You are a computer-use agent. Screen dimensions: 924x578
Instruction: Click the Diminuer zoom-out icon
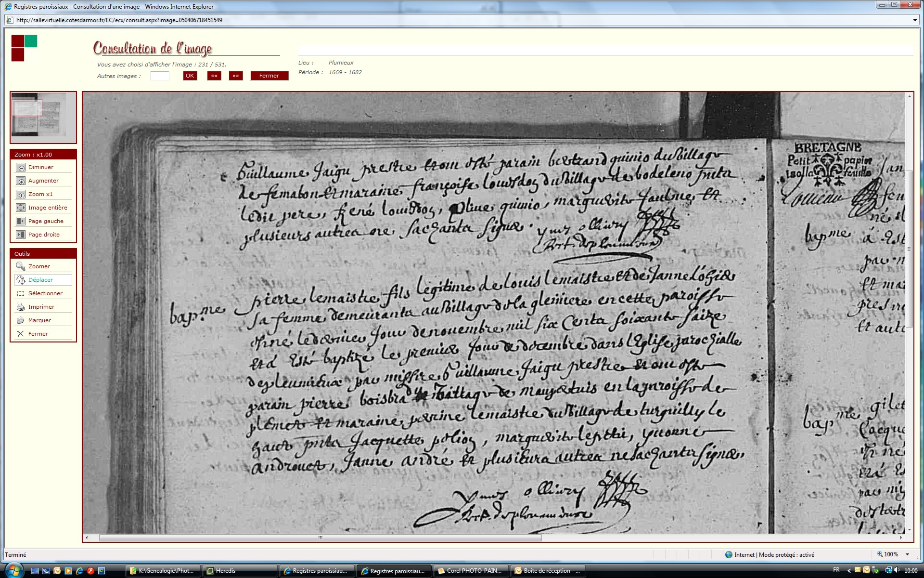tap(21, 167)
